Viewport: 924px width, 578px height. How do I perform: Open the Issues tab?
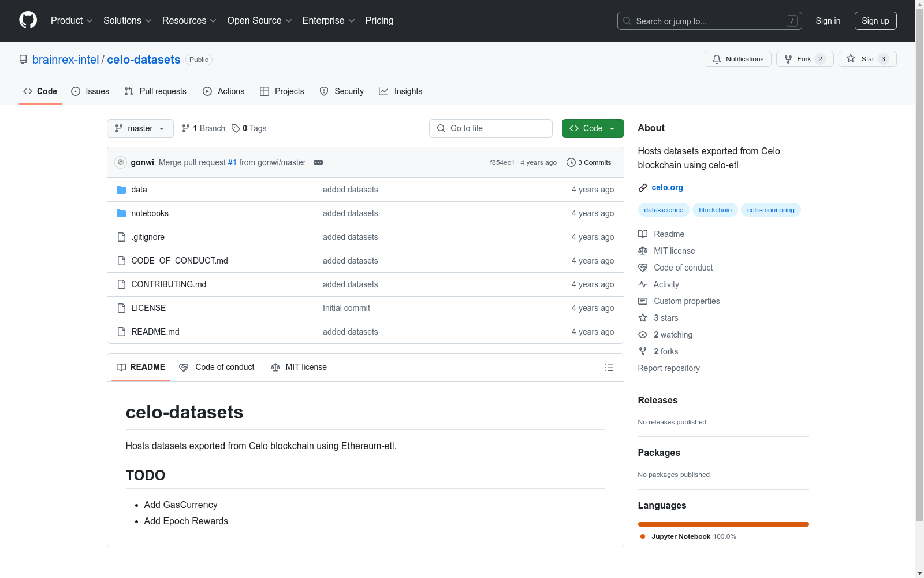(90, 91)
